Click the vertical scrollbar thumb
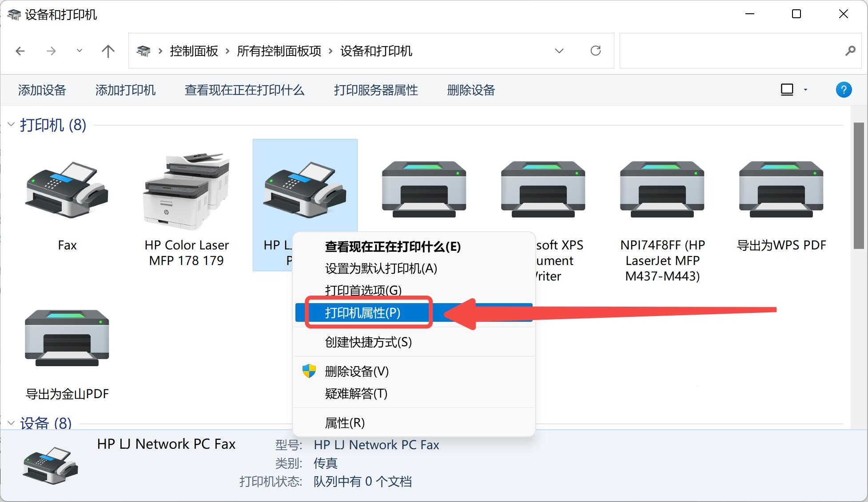This screenshot has height=502, width=868. (x=858, y=186)
